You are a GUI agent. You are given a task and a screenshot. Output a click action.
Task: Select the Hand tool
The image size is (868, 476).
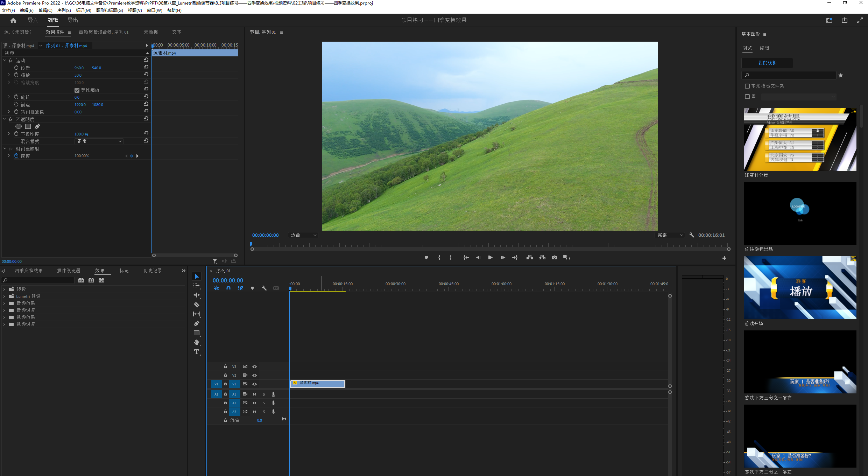pos(197,342)
